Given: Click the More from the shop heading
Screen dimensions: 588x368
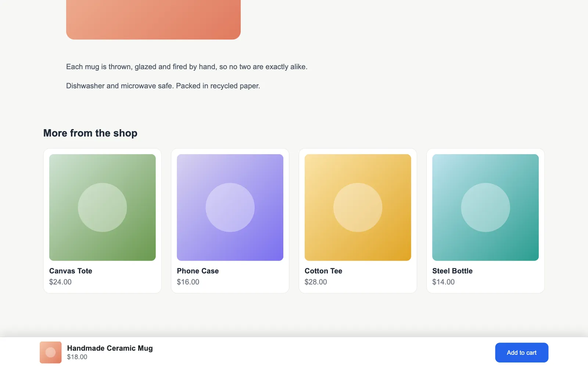Looking at the screenshot, I should point(90,133).
